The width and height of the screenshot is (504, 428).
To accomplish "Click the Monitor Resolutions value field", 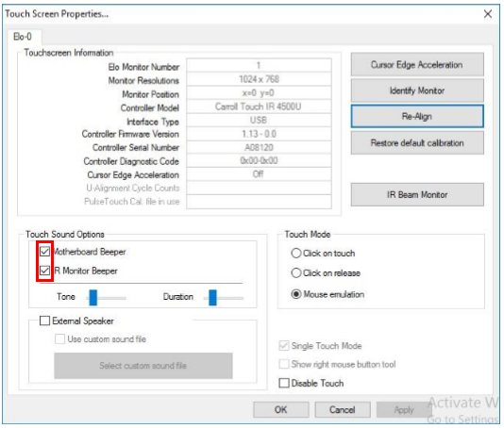I will [x=259, y=79].
